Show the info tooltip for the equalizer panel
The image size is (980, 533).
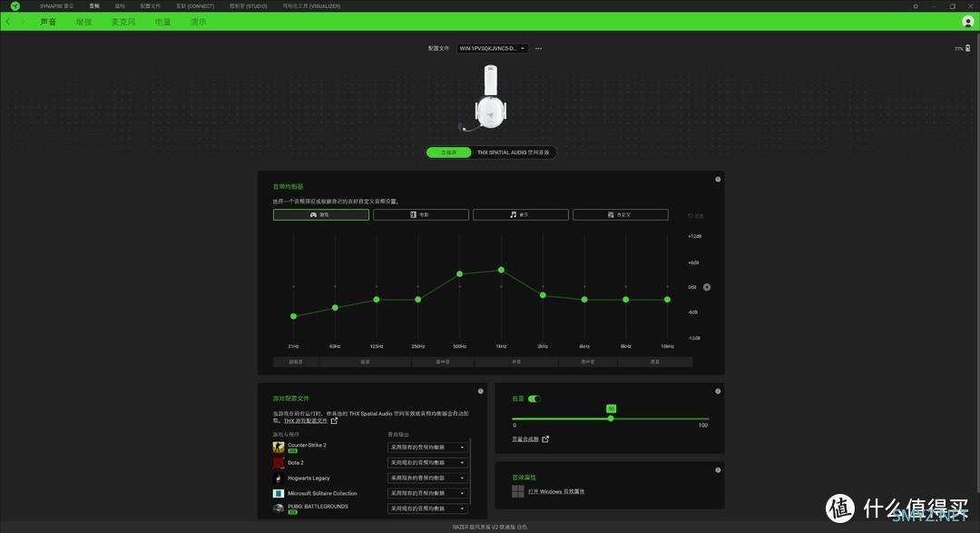pos(718,180)
